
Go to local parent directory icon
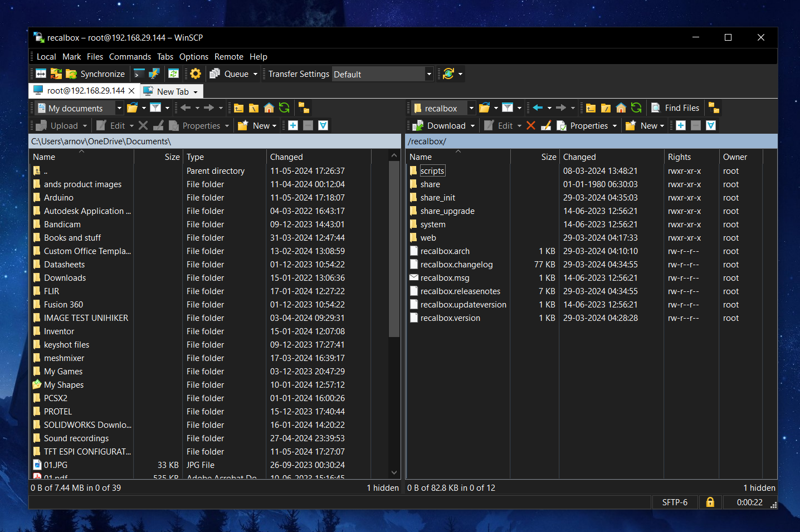point(238,108)
